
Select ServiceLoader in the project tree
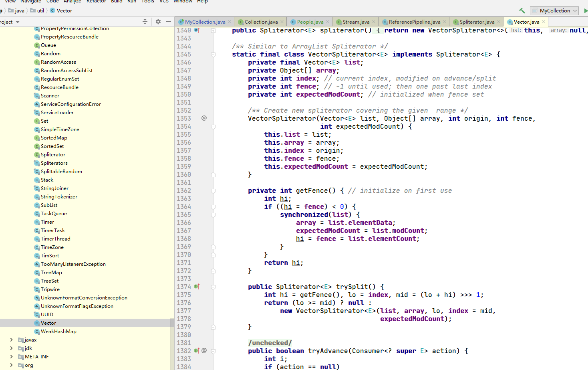click(x=57, y=113)
